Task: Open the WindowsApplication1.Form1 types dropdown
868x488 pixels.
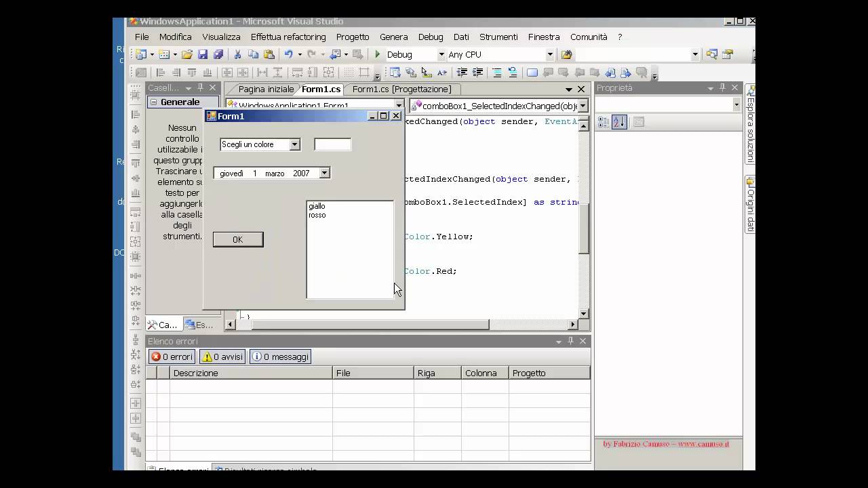Action: click(x=399, y=106)
